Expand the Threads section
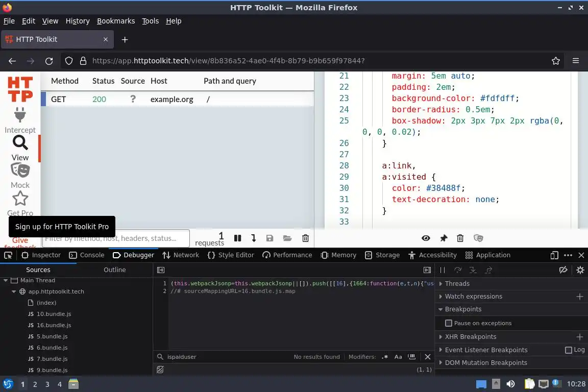588x392 pixels. click(457, 284)
